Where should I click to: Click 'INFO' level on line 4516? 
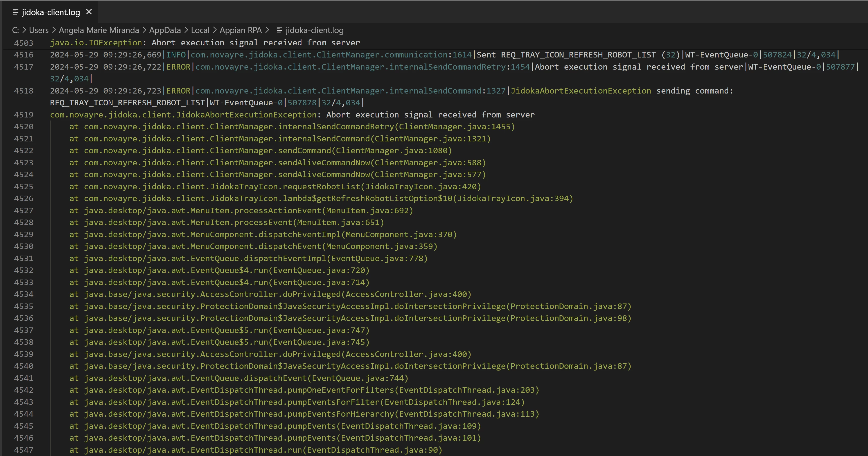pyautogui.click(x=176, y=55)
